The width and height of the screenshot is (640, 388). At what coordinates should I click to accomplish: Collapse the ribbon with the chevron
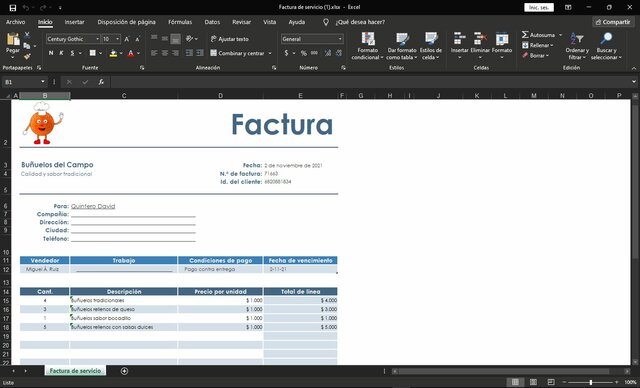coord(634,69)
